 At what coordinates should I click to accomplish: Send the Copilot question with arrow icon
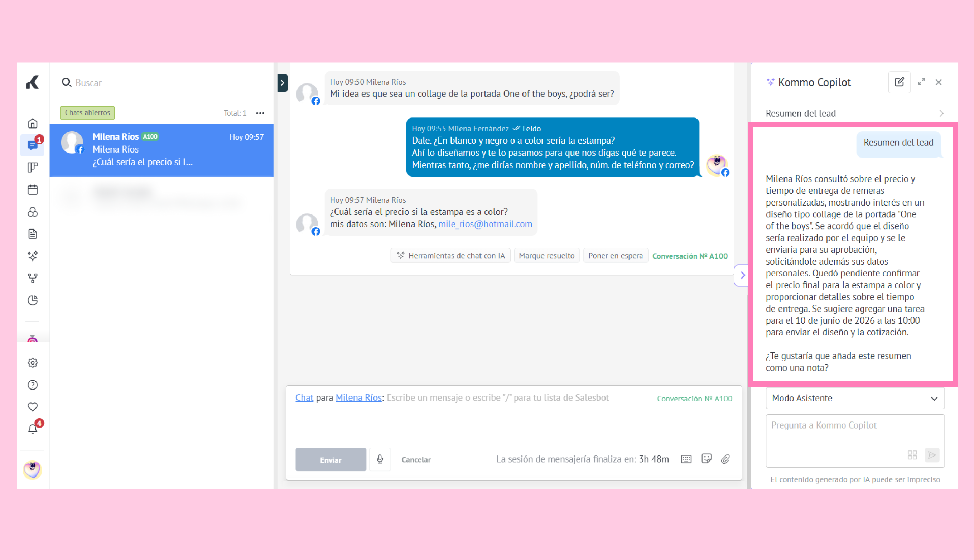click(932, 455)
